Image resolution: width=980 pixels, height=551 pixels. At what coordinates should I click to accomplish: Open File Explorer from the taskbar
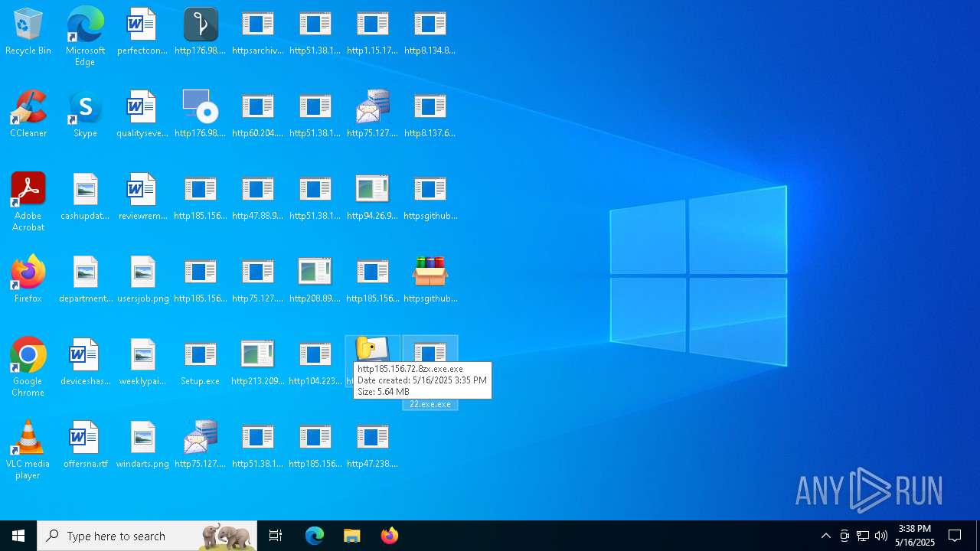[x=351, y=536]
